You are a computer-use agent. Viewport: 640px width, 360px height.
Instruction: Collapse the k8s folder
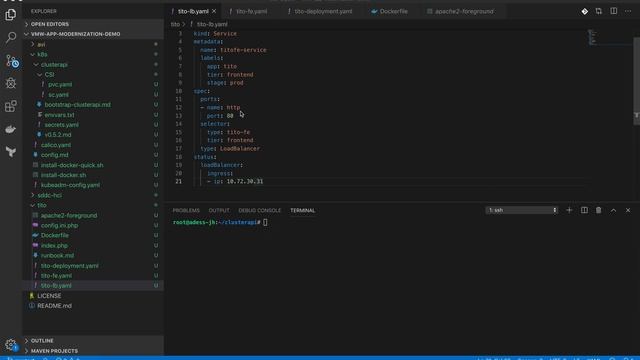pyautogui.click(x=93, y=54)
